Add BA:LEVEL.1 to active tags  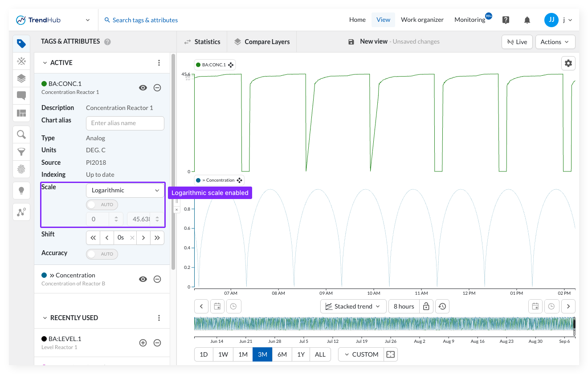(x=143, y=343)
